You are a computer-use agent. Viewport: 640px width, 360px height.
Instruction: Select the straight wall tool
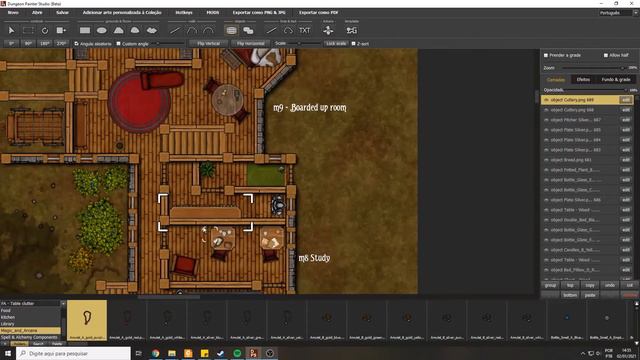175,31
